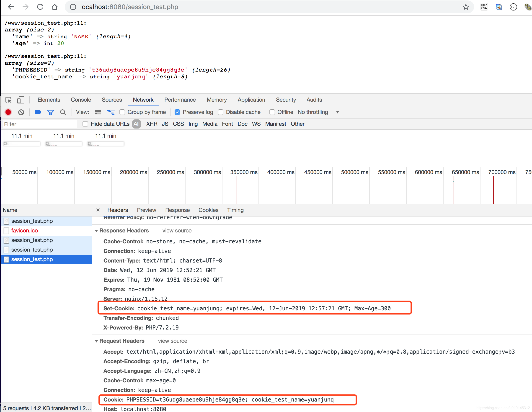Open the QR code extension icon

(x=484, y=7)
